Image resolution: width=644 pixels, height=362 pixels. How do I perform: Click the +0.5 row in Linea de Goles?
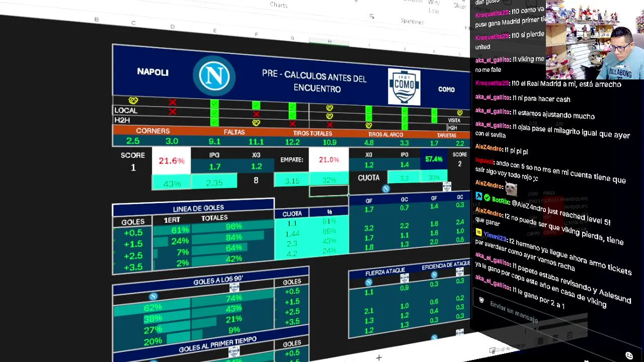tap(133, 233)
